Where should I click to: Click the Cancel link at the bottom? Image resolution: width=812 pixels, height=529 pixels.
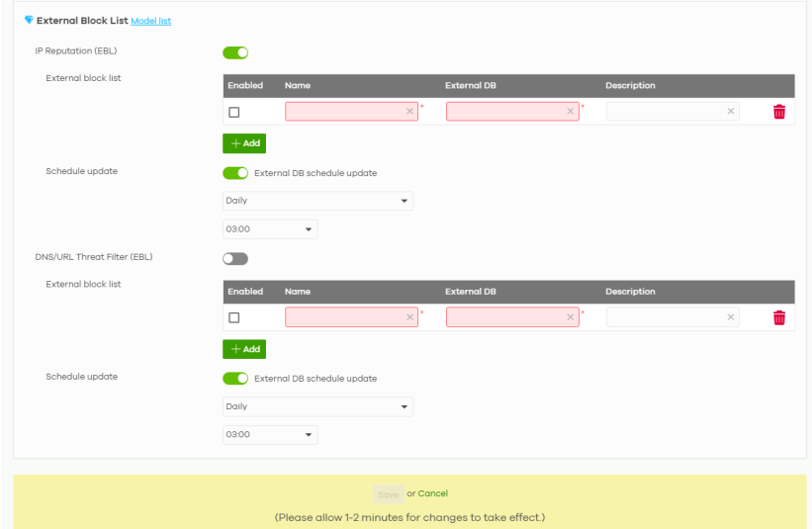(432, 493)
